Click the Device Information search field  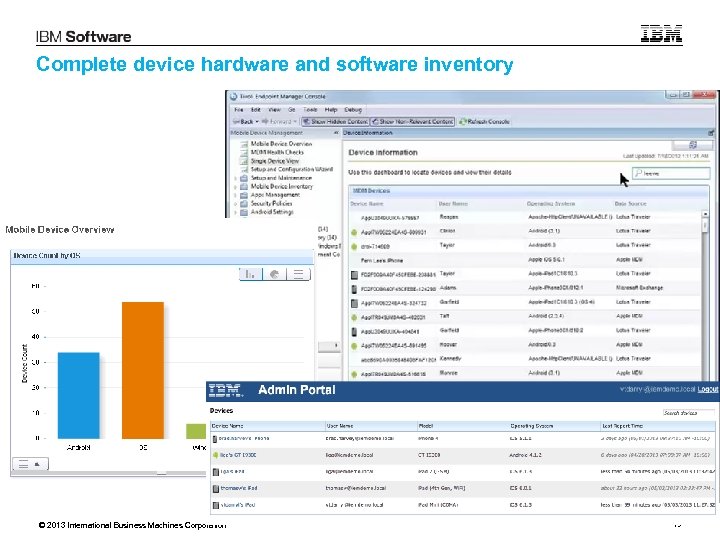point(671,173)
